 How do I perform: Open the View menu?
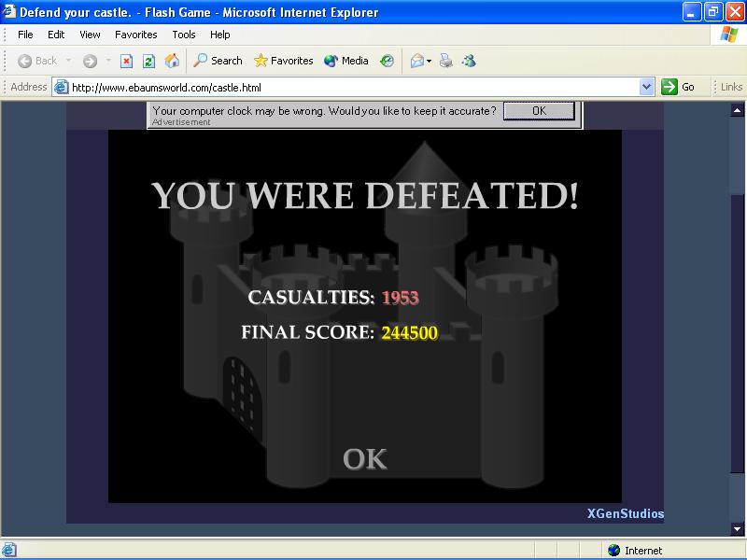click(x=90, y=35)
